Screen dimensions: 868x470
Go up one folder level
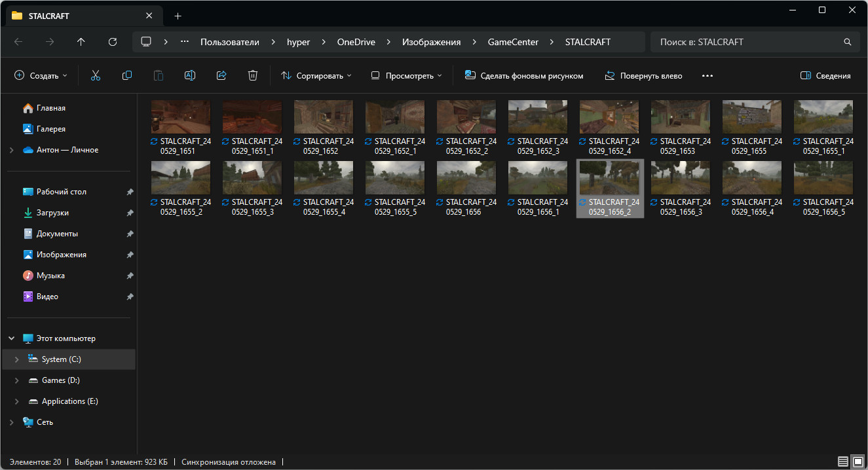pos(81,42)
